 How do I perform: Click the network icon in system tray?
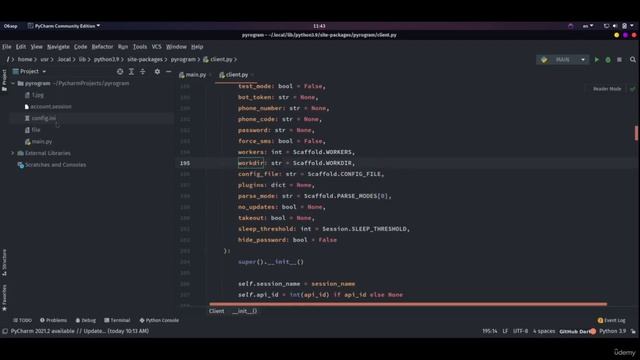[x=606, y=26]
